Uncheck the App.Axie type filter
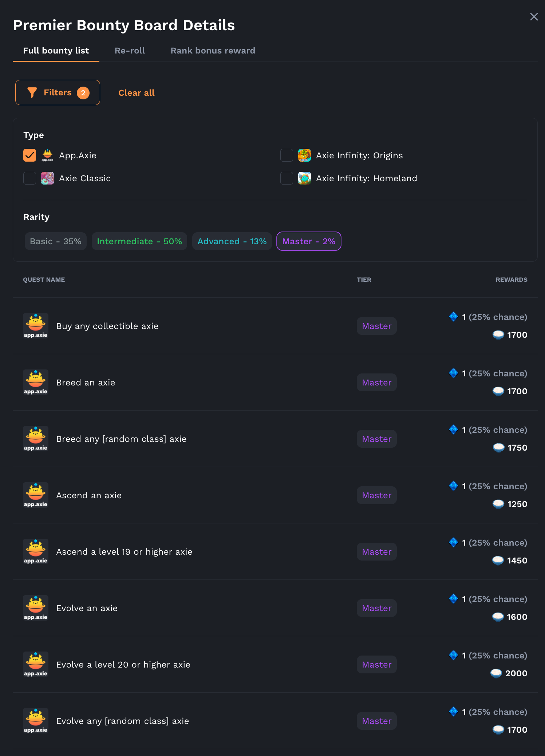545x756 pixels. 29,155
